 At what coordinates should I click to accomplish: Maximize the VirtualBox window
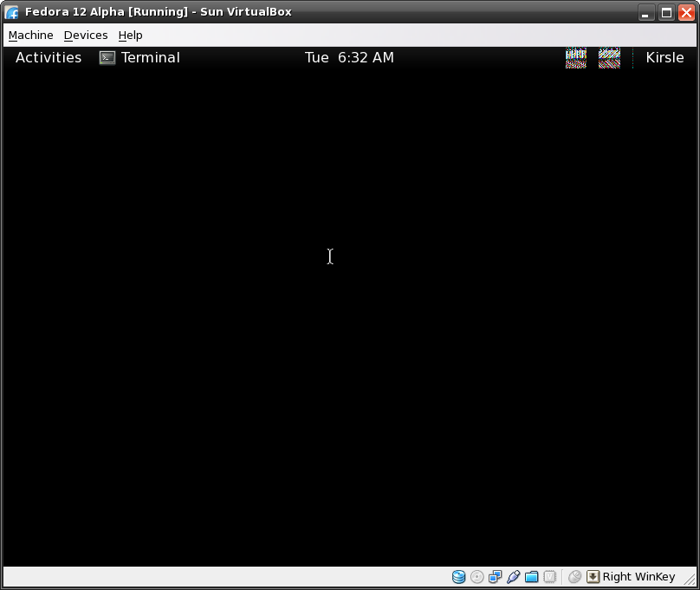[666, 12]
